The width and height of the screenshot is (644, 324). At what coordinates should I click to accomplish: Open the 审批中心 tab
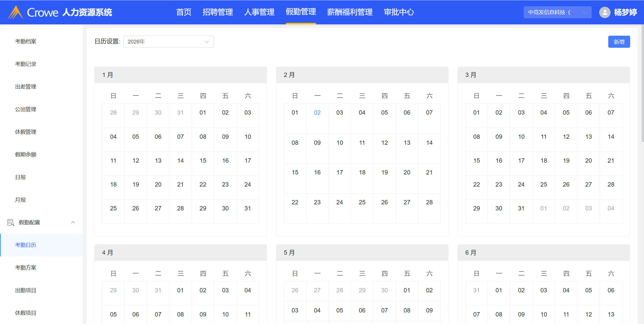(399, 12)
